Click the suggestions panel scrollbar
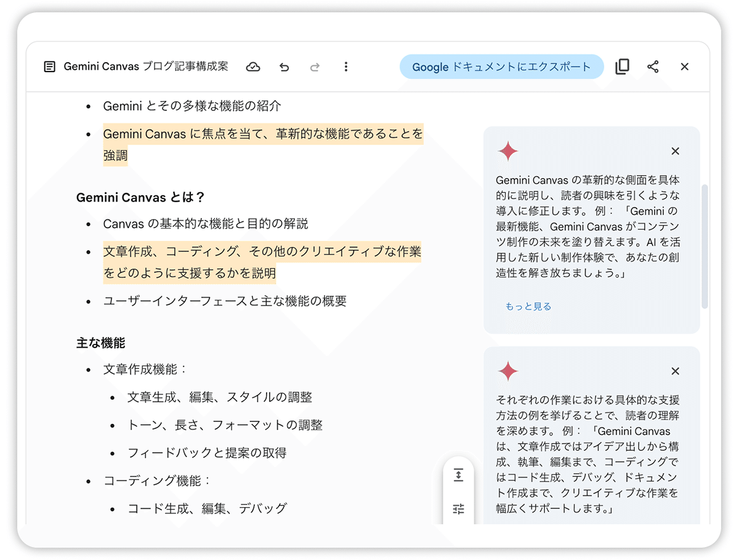 pyautogui.click(x=705, y=246)
